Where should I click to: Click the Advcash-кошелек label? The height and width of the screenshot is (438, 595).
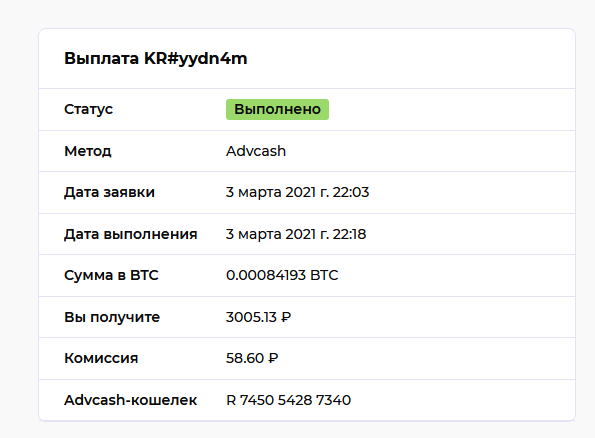(131, 400)
